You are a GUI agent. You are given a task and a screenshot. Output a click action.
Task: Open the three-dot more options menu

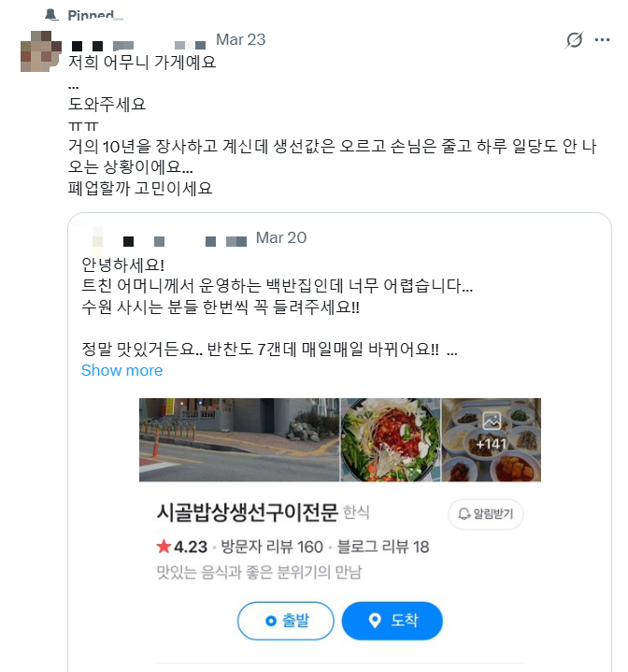[x=602, y=40]
